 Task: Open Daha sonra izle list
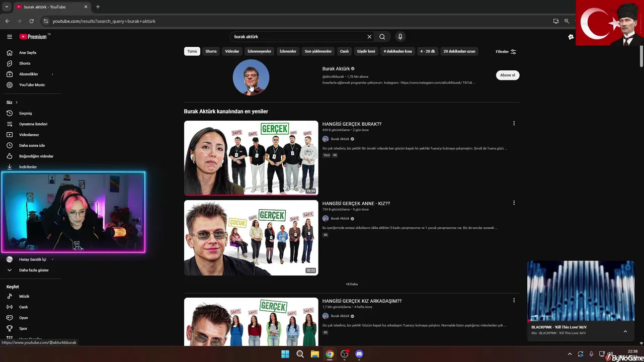click(32, 146)
